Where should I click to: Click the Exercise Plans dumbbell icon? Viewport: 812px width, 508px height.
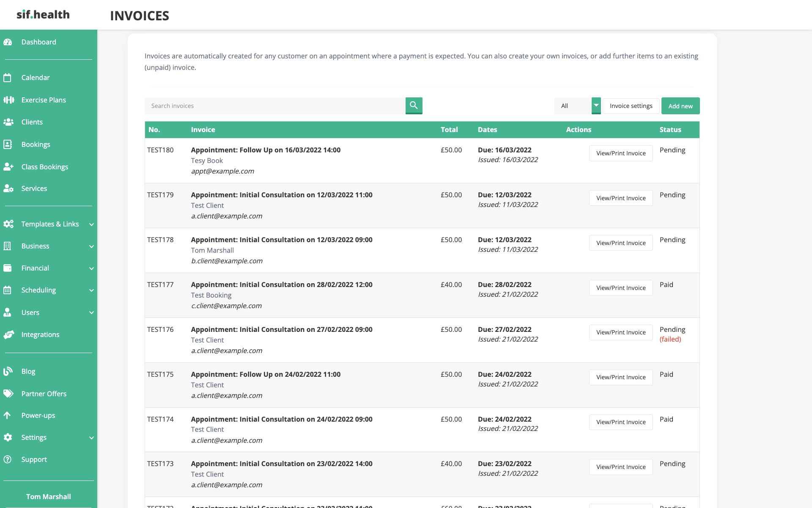pos(8,100)
